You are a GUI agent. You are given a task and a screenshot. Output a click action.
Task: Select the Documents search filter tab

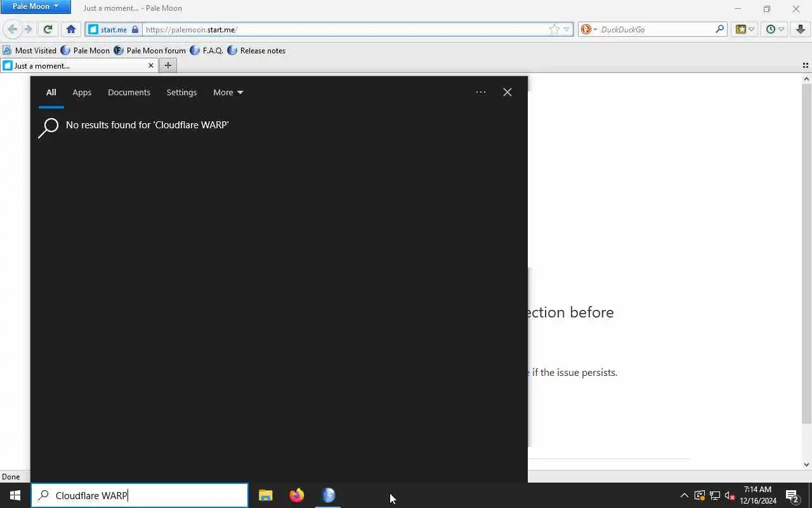[x=129, y=92]
